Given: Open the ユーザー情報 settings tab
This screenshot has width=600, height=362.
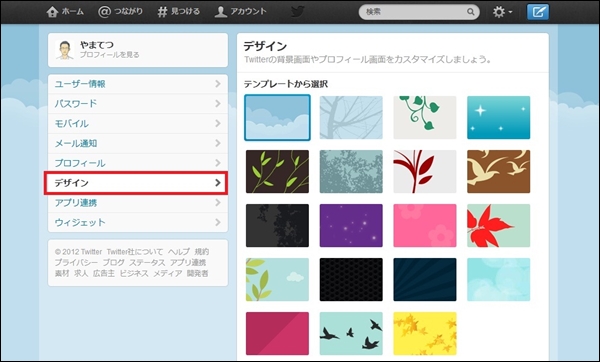Looking at the screenshot, I should coord(138,84).
